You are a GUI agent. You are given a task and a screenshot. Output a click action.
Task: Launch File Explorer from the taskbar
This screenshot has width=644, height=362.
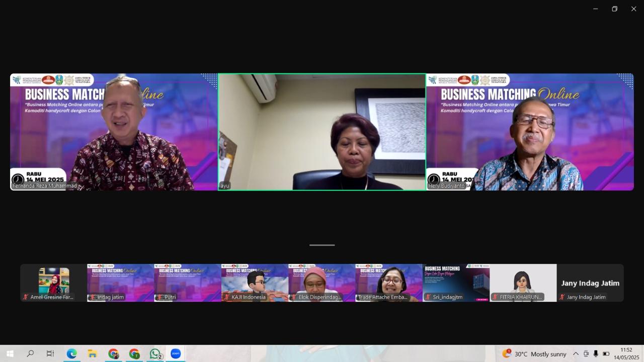coord(92,353)
